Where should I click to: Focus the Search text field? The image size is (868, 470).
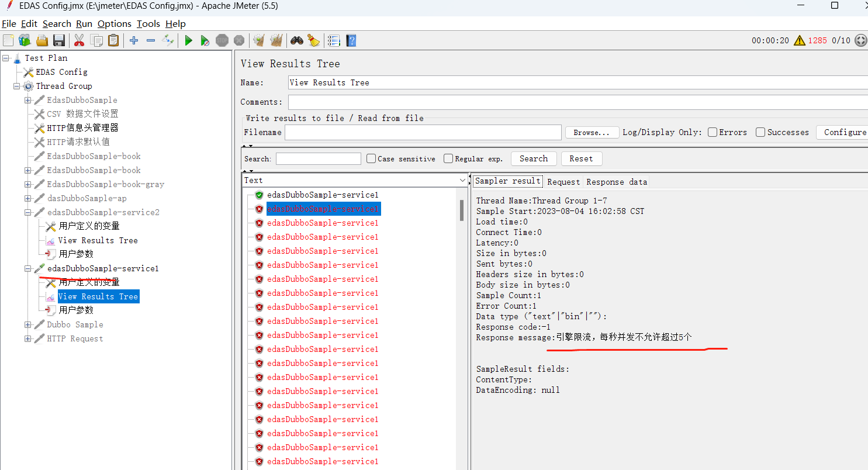click(x=319, y=158)
